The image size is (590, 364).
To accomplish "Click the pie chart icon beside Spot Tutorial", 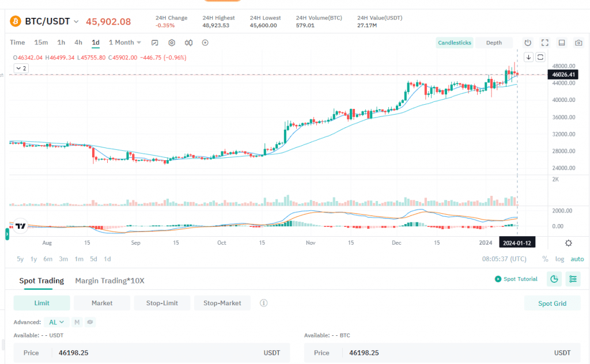I will pos(554,279).
